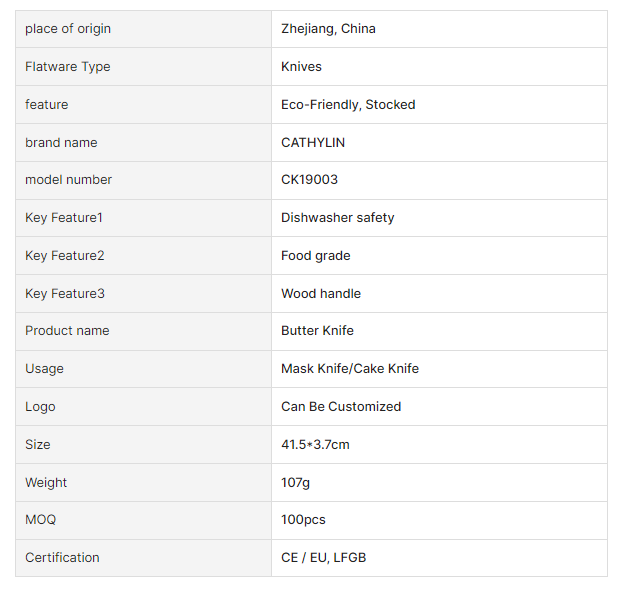Select the size value '41.5*3.7cm'

tap(315, 445)
